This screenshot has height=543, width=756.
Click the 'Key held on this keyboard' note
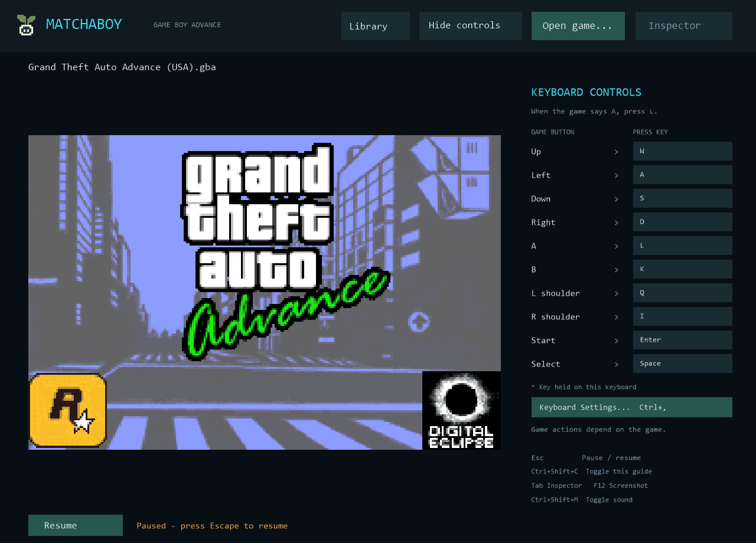pos(584,387)
